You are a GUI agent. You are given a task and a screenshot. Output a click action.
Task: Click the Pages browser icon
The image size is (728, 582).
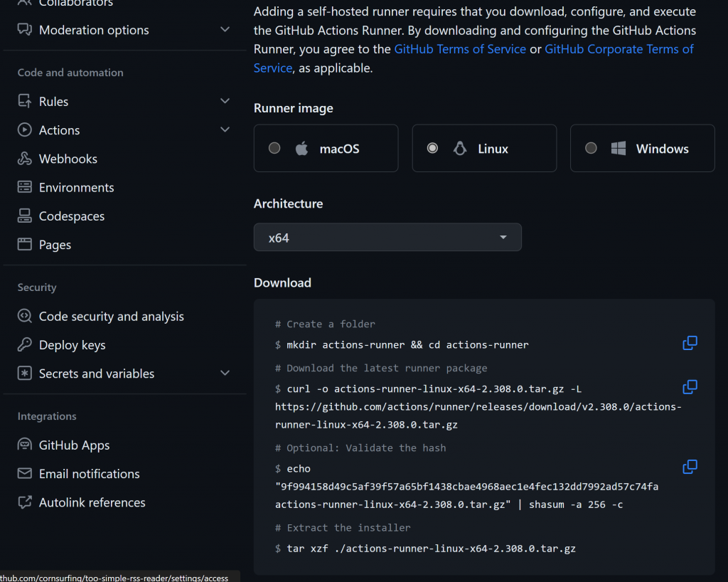25,244
